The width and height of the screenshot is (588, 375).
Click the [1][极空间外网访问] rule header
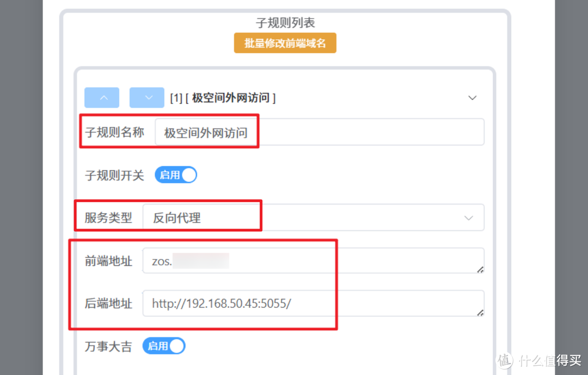(223, 98)
